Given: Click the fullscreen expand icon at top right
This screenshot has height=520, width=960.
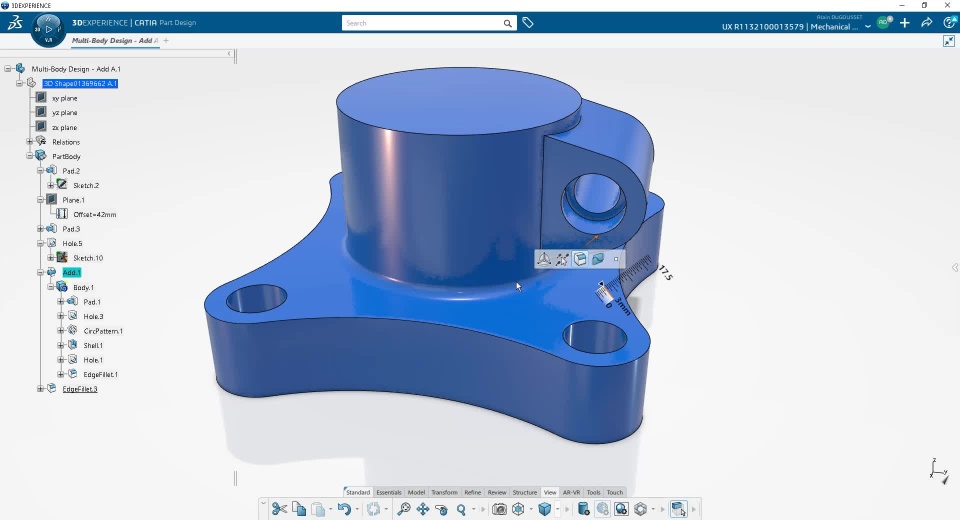Looking at the screenshot, I should pos(949,41).
